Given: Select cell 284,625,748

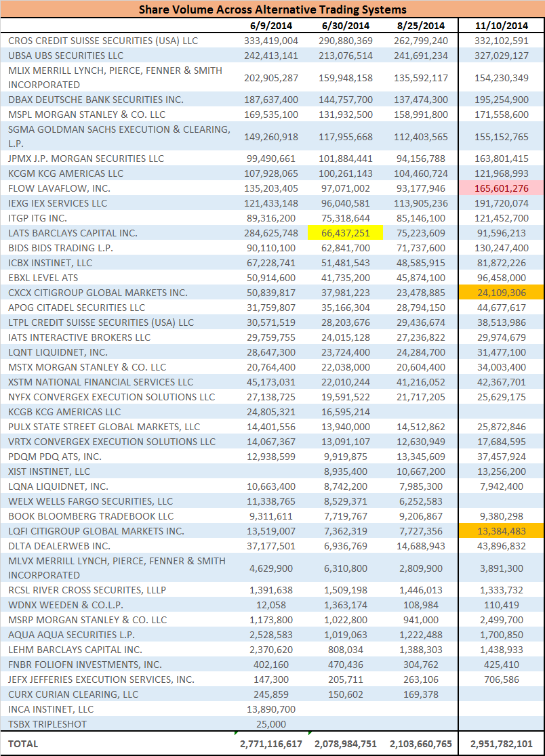Looking at the screenshot, I should coord(271,233).
